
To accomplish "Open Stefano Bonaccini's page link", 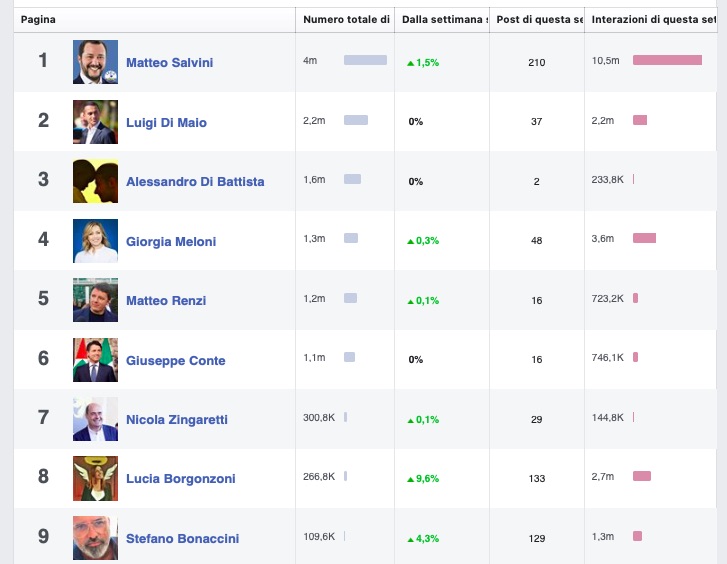I will tap(182, 539).
